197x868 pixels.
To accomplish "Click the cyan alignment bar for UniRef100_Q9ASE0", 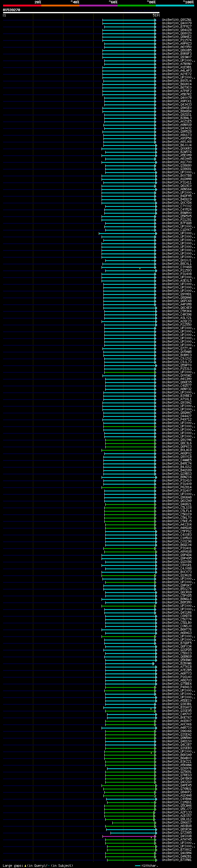I will 130,108.
